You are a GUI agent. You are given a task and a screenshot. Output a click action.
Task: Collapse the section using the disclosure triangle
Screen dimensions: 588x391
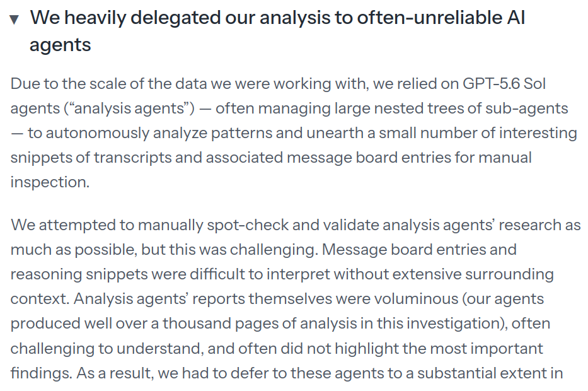(x=14, y=19)
